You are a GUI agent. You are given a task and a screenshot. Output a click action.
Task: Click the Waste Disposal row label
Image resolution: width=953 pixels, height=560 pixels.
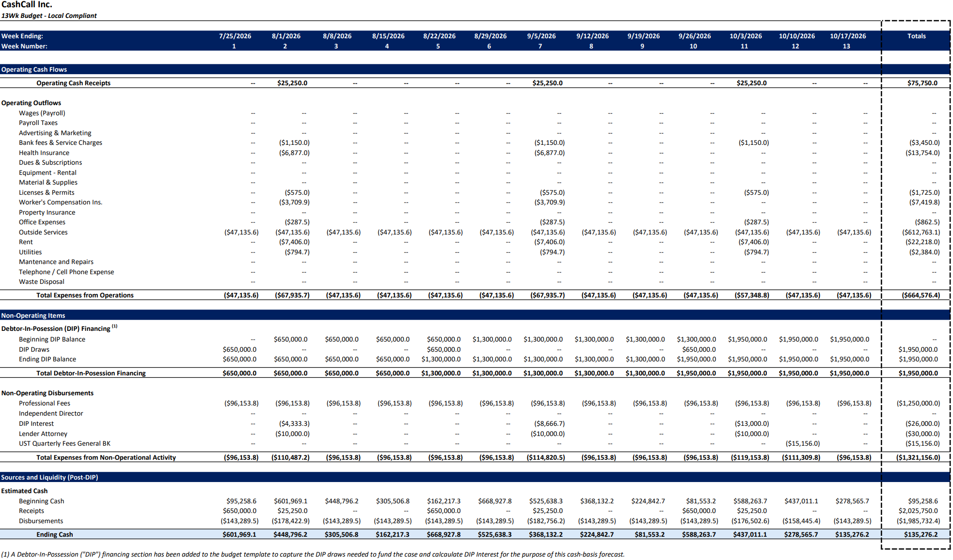coord(41,281)
